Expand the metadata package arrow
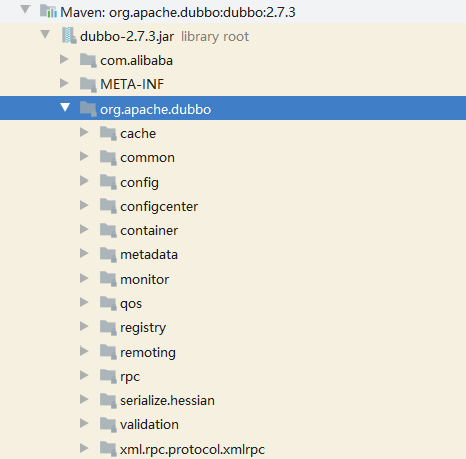466x459 pixels. click(84, 253)
